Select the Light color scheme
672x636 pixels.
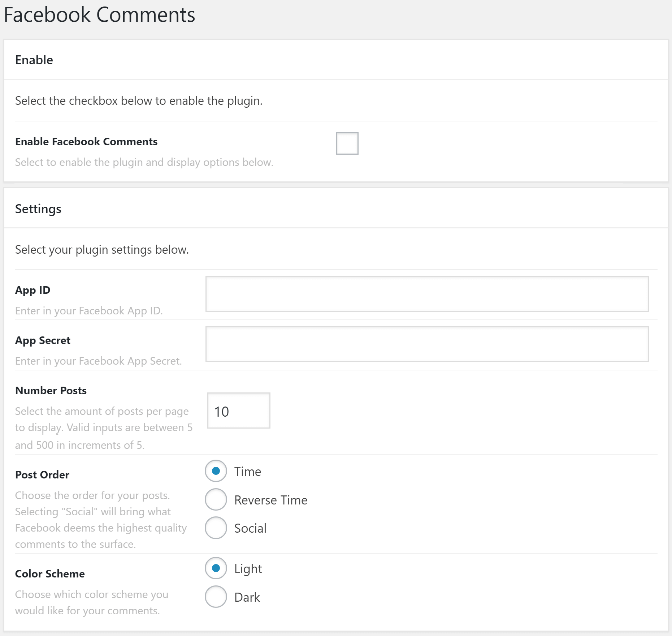coord(216,568)
